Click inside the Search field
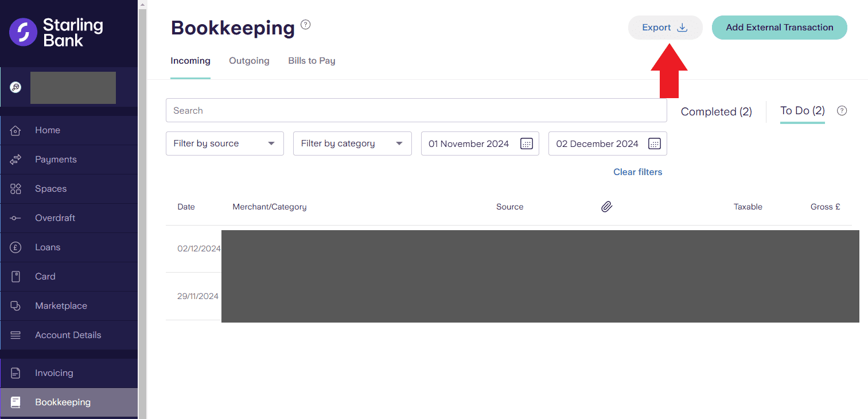Viewport: 868px width, 419px height. pyautogui.click(x=416, y=110)
